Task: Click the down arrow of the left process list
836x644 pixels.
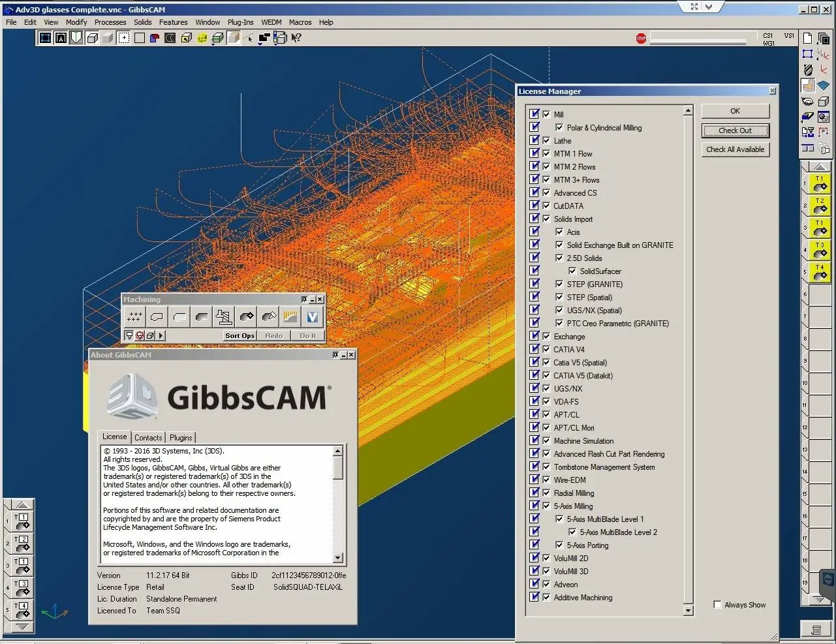Action: 22,627
